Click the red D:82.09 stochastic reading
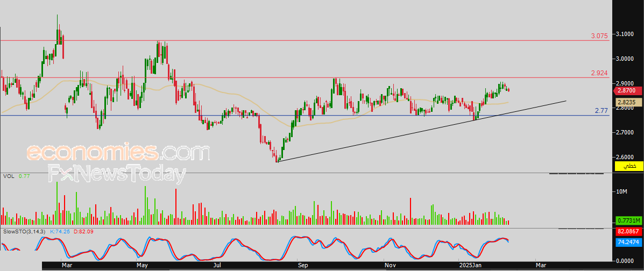The image size is (644, 271). coord(83,232)
